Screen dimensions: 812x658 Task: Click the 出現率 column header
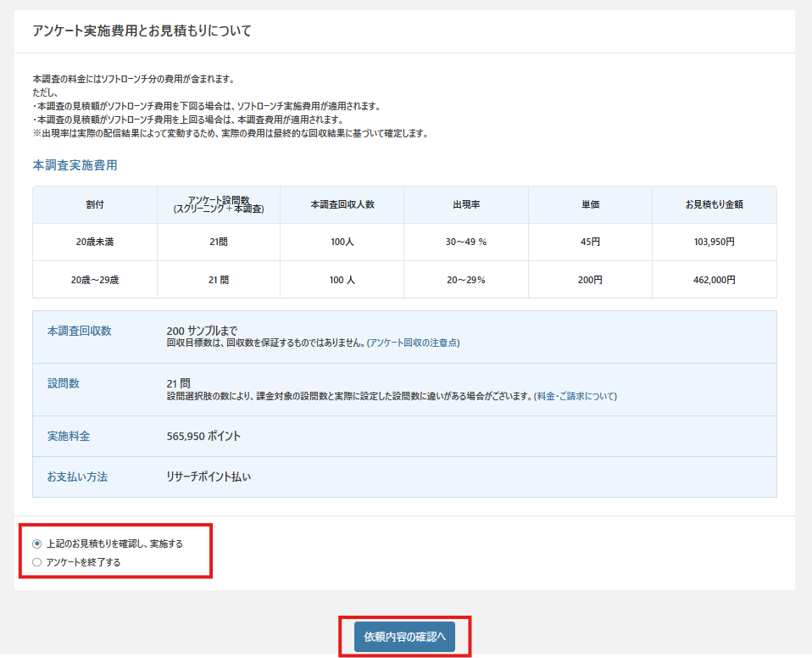465,205
